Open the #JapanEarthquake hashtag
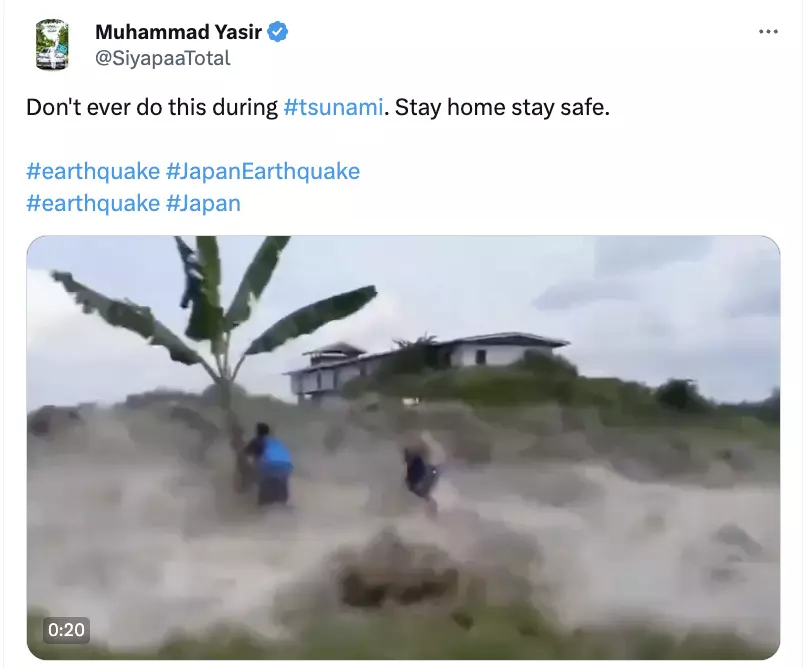 (x=263, y=171)
